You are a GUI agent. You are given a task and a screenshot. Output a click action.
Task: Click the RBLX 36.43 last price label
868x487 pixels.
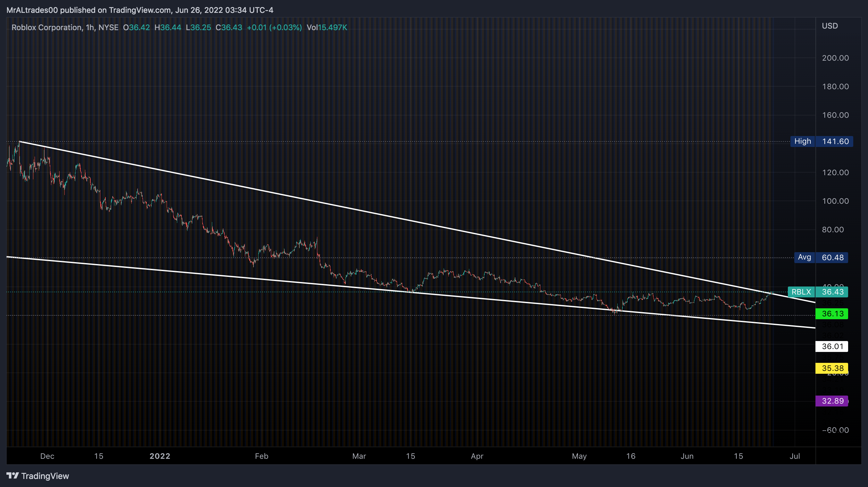pos(818,292)
